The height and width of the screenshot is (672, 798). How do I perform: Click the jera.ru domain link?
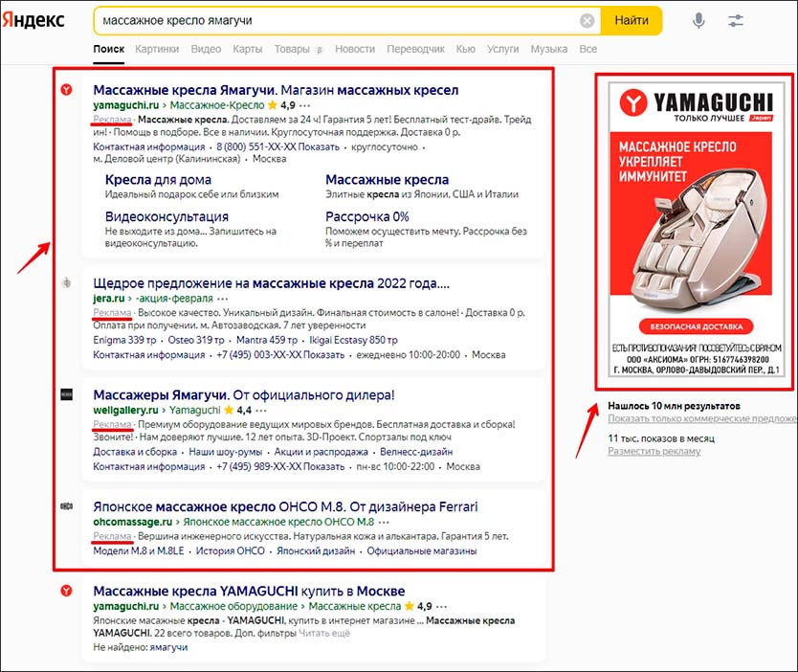pyautogui.click(x=108, y=299)
